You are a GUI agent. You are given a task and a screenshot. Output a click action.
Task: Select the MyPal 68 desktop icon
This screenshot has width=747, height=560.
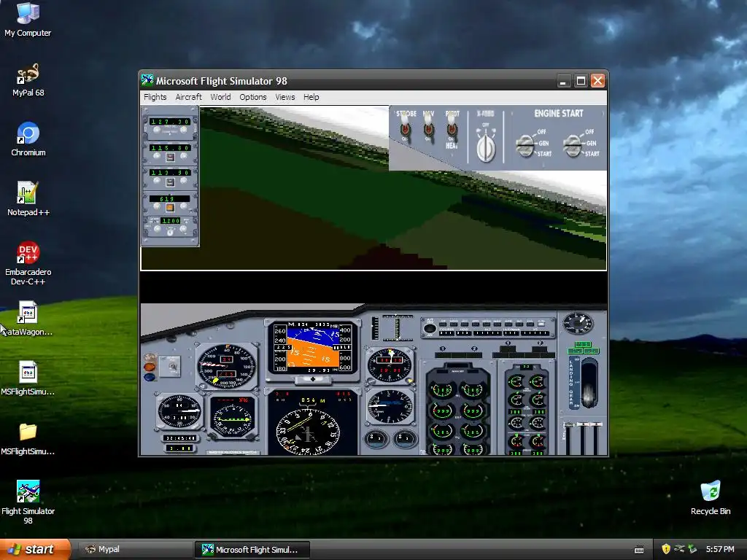[x=28, y=80]
